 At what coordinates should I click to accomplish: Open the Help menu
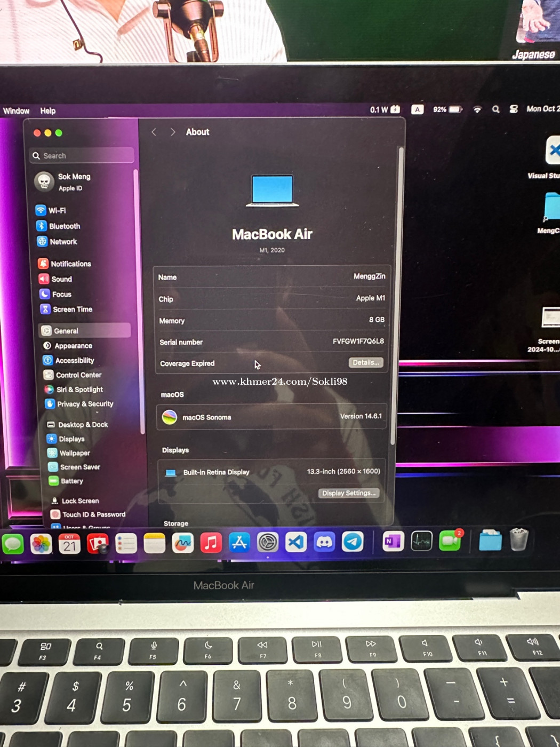coord(48,111)
